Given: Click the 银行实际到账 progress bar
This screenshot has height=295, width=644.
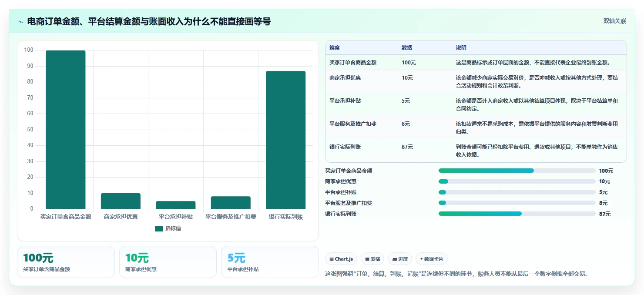Looking at the screenshot, I should (x=517, y=214).
